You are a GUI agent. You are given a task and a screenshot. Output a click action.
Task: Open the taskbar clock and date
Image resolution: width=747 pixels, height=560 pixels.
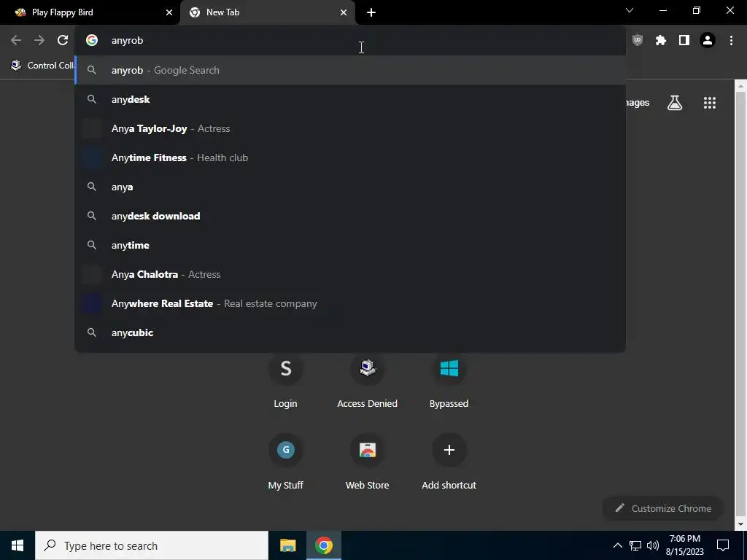[684, 545]
